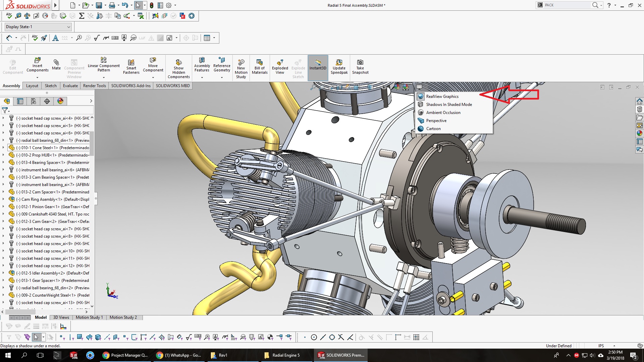Click the Exploded View icon
Image resolution: width=644 pixels, height=362 pixels.
(280, 63)
